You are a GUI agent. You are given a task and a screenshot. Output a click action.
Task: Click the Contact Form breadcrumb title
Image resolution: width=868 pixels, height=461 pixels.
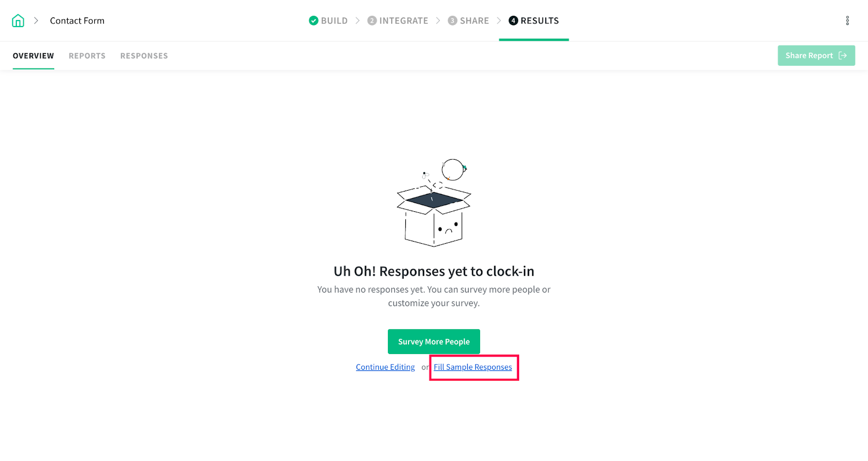tap(77, 21)
